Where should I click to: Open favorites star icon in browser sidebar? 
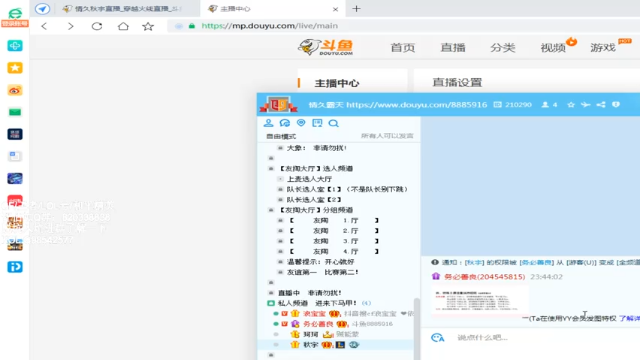click(15, 68)
